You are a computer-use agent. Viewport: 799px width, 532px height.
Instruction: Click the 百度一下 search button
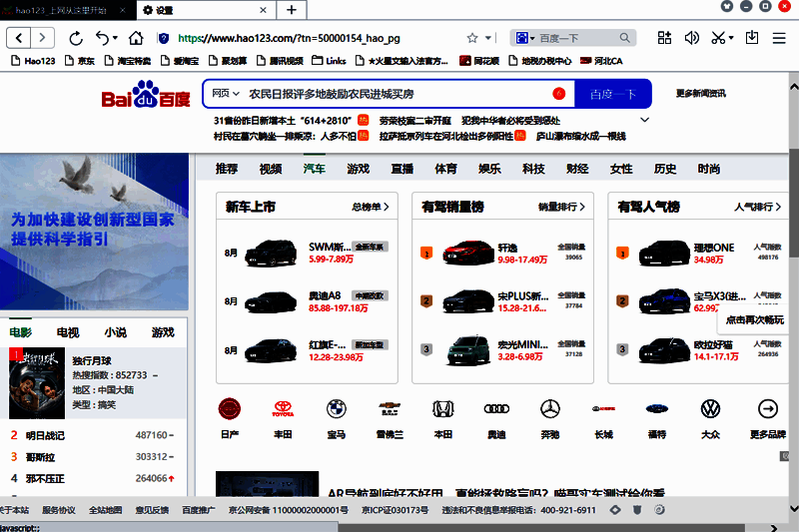[613, 94]
